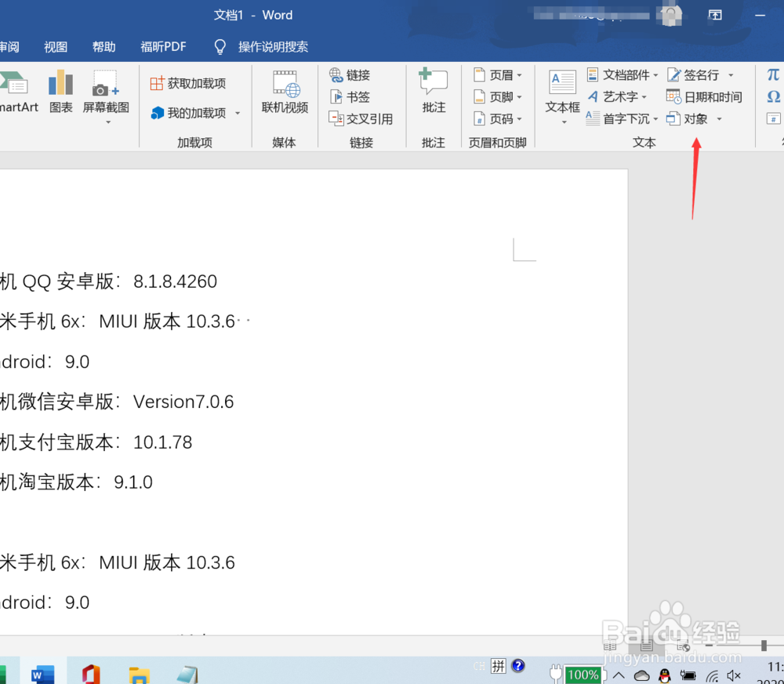Open the 页码 page number dropdown
Screen dimensions: 784x684
click(x=498, y=119)
